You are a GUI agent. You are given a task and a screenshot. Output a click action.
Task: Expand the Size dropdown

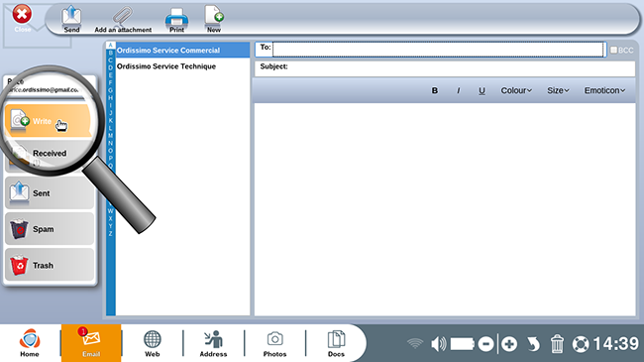coord(558,90)
